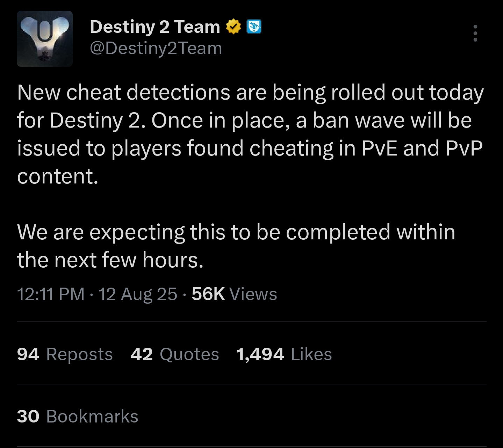Click the word 'content.' in the tweet
Screen dimensions: 503x448
(58, 176)
